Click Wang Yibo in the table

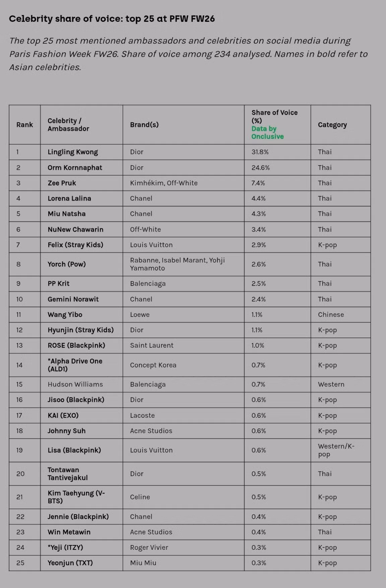pyautogui.click(x=65, y=314)
